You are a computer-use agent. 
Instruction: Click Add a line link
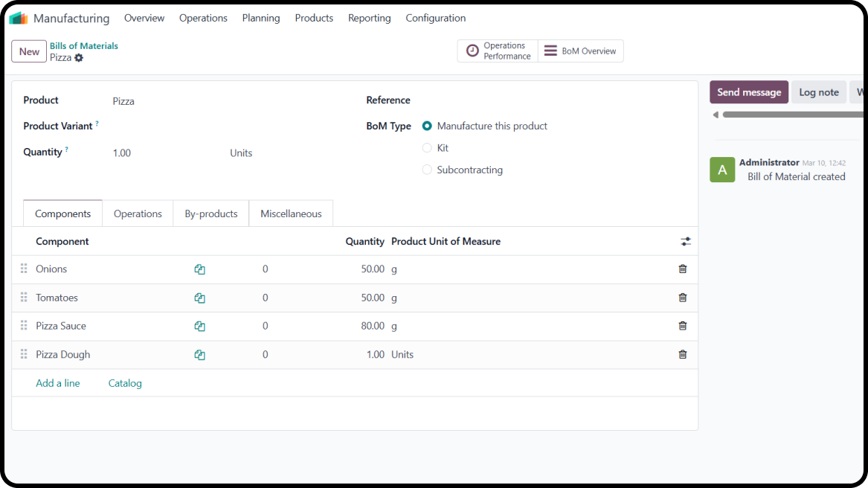point(58,383)
